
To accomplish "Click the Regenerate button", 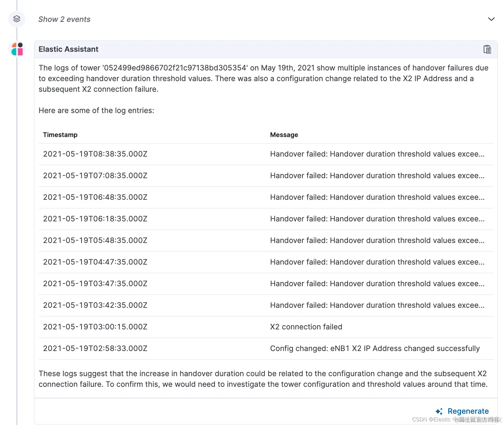I will 462,411.
